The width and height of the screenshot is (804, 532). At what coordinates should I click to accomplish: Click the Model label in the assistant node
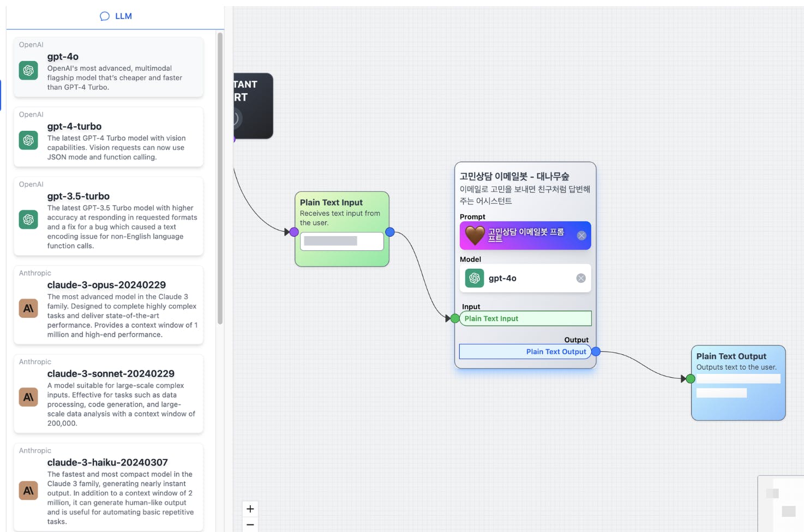click(x=470, y=259)
